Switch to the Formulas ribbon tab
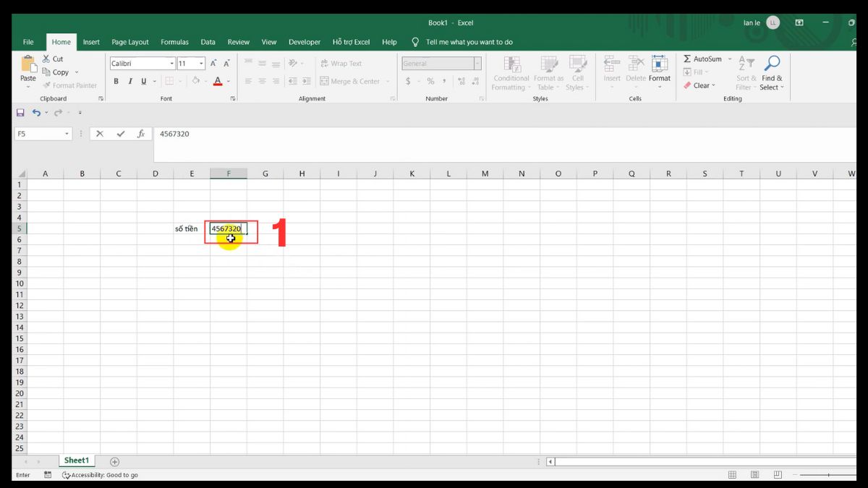 pos(174,42)
